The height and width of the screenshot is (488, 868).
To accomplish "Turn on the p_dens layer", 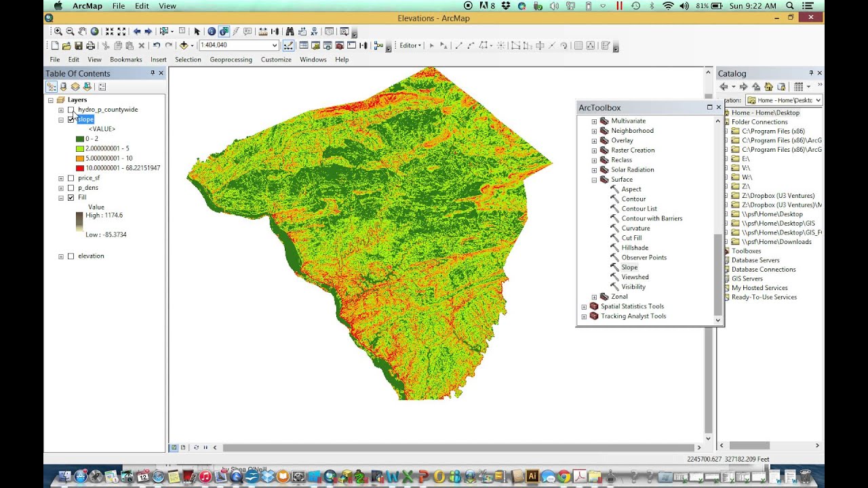I will [71, 188].
